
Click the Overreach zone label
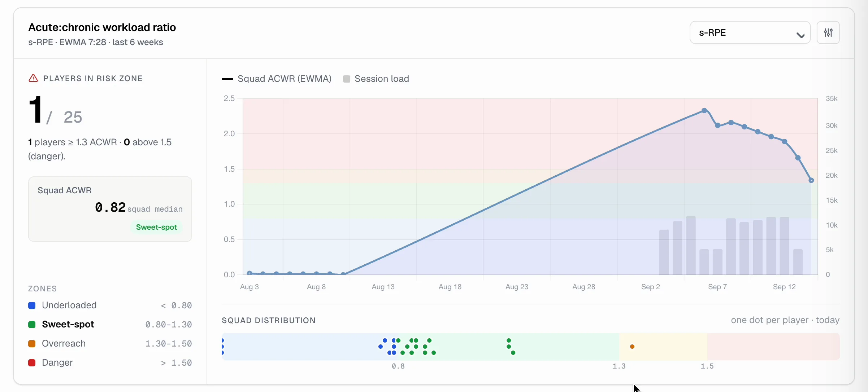pyautogui.click(x=64, y=344)
